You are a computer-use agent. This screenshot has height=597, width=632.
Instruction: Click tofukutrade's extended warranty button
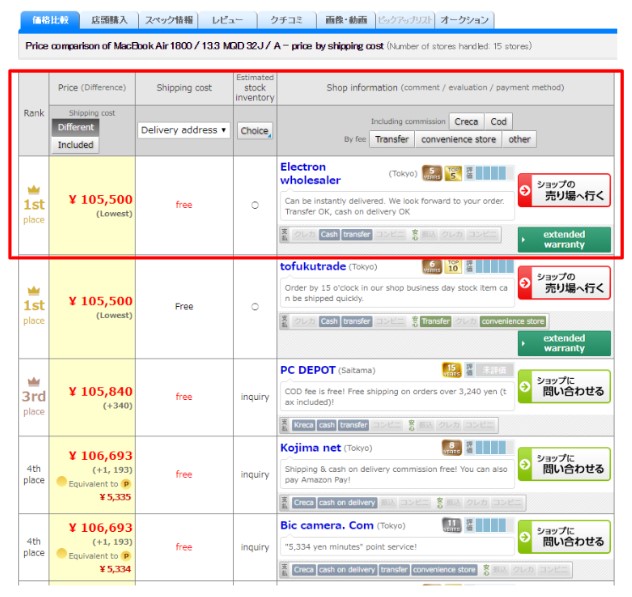coord(564,343)
